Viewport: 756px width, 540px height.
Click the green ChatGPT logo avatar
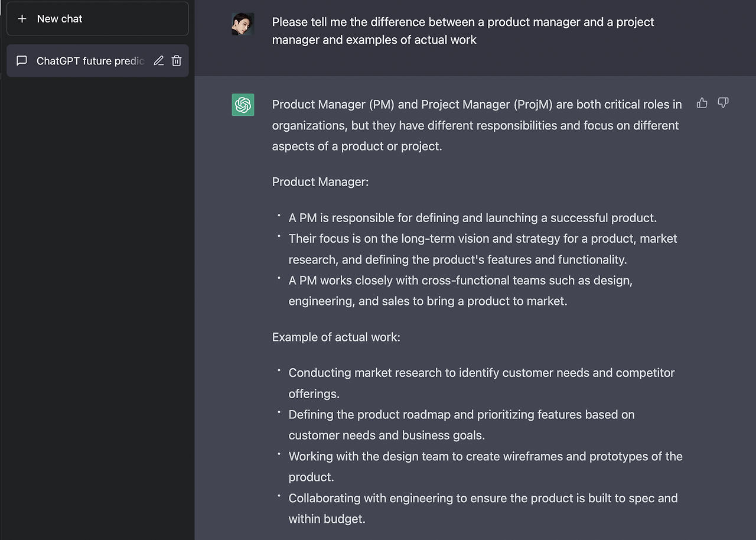coord(243,105)
